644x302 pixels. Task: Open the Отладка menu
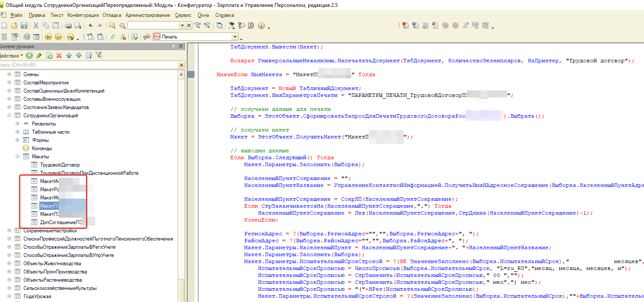click(112, 15)
